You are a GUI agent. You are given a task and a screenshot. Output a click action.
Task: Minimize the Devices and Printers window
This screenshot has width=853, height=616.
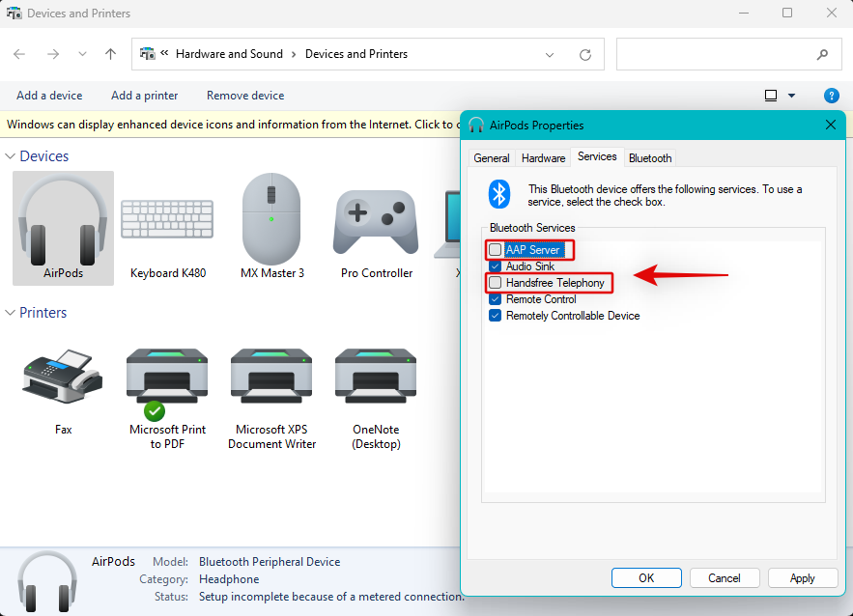744,14
